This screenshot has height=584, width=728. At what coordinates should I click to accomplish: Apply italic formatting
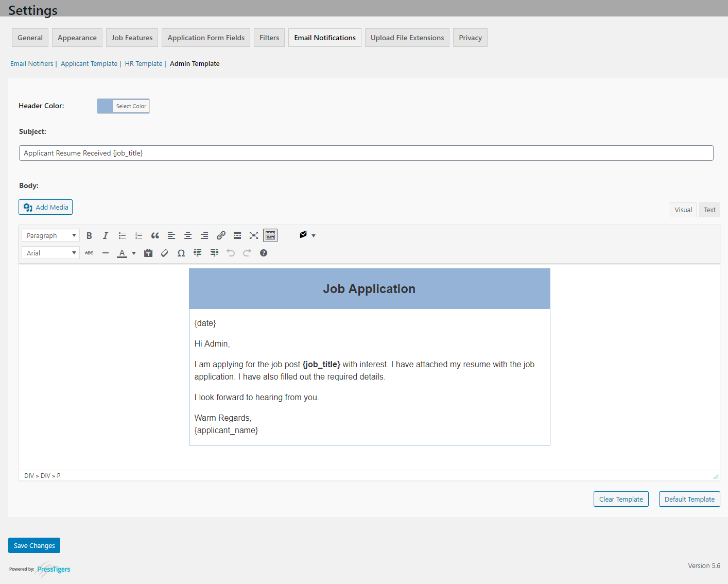tap(106, 235)
